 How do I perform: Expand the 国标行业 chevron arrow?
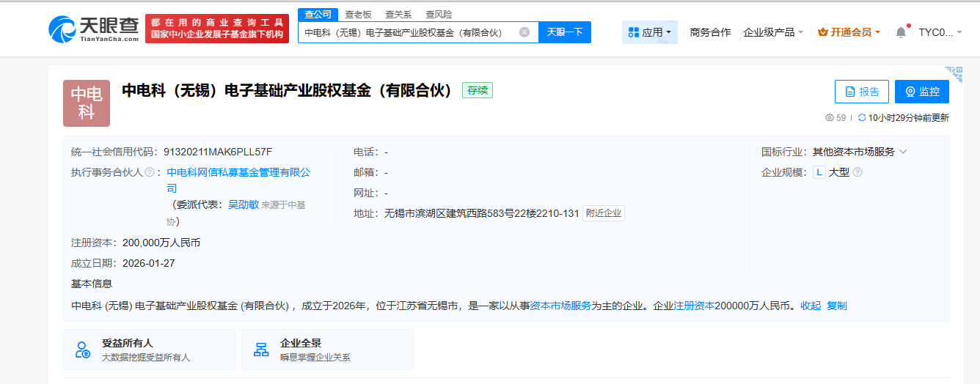click(x=903, y=152)
